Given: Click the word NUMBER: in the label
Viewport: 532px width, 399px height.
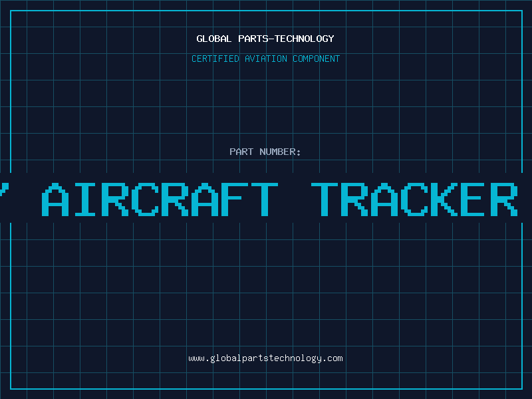Looking at the screenshot, I should (280, 152).
